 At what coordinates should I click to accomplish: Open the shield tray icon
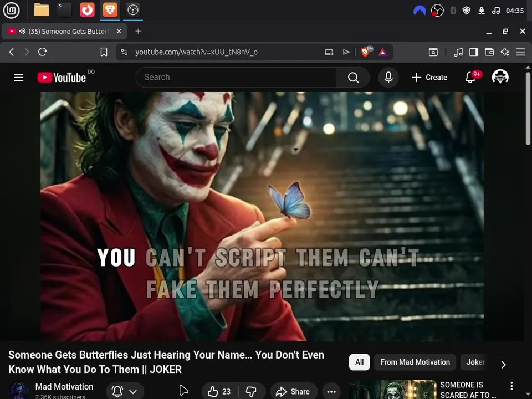tap(467, 11)
